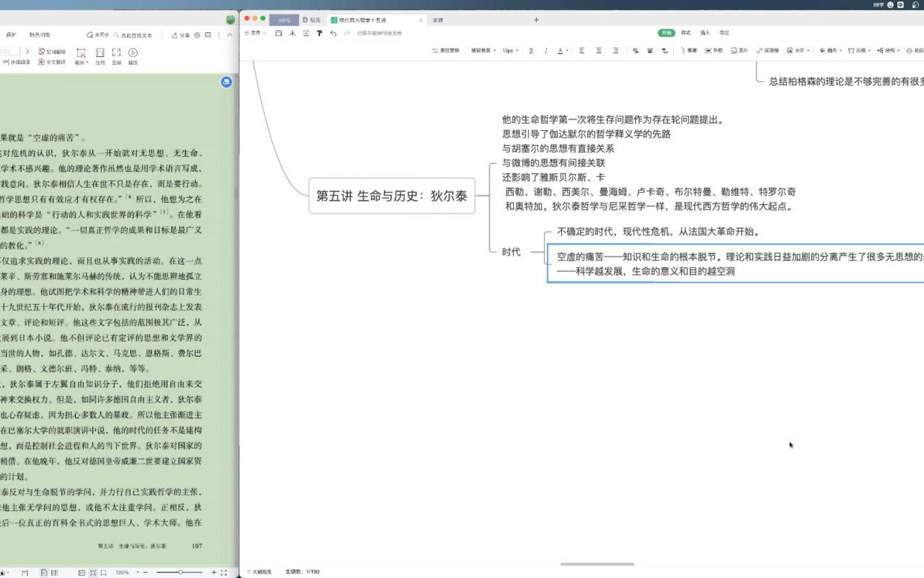
Task: Add a summary bracket to node
Action: (x=688, y=51)
